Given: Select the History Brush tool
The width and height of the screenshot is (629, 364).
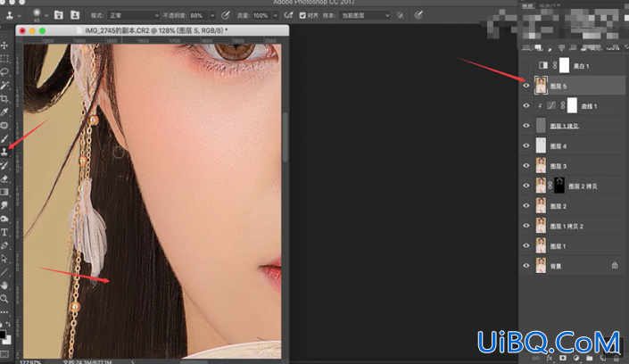Looking at the screenshot, I should pos(4,165).
